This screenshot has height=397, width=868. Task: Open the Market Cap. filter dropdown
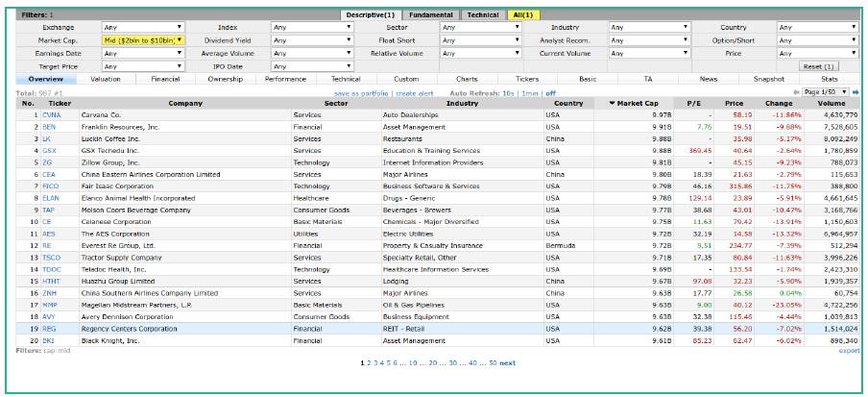pos(143,40)
